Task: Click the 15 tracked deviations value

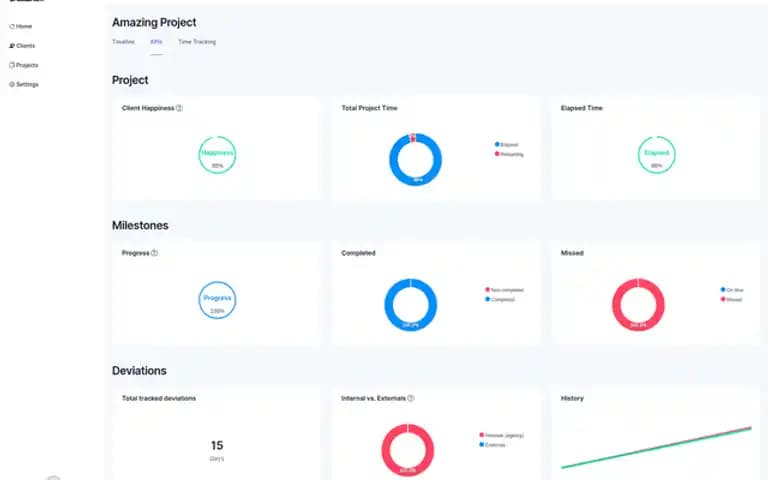Action: point(217,445)
